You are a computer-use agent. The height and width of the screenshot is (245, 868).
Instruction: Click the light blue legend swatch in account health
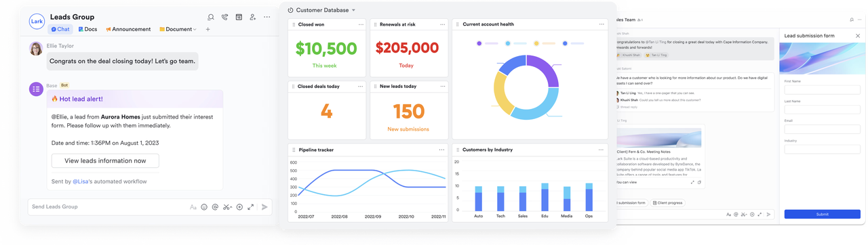pyautogui.click(x=507, y=43)
